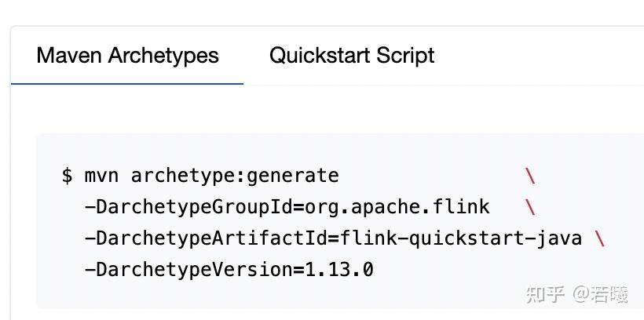Click the red backslash after flink-quickstart-java
The height and width of the screenshot is (320, 644).
600,238
